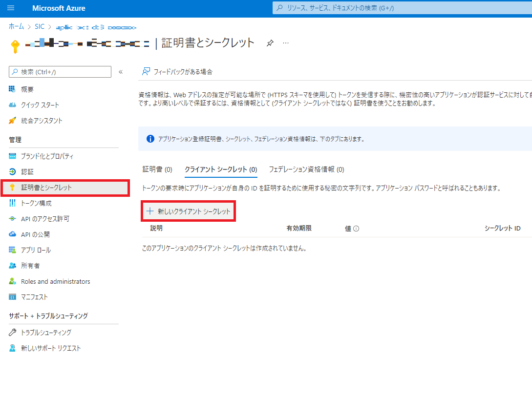Pin this blade using the pin icon
The height and width of the screenshot is (399, 532).
coord(270,43)
